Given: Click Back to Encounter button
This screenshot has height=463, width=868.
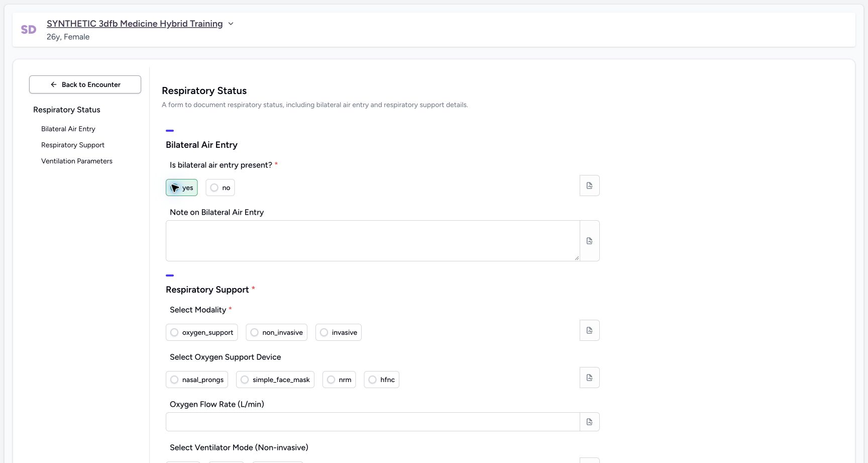Looking at the screenshot, I should click(x=85, y=84).
